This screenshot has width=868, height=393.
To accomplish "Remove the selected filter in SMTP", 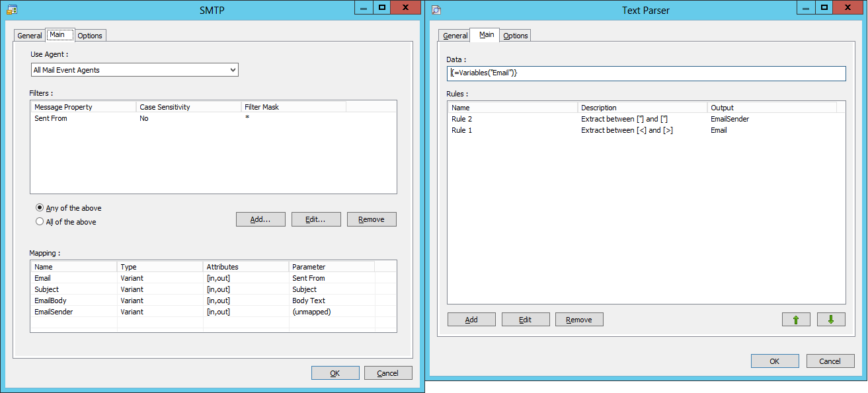I will (372, 219).
